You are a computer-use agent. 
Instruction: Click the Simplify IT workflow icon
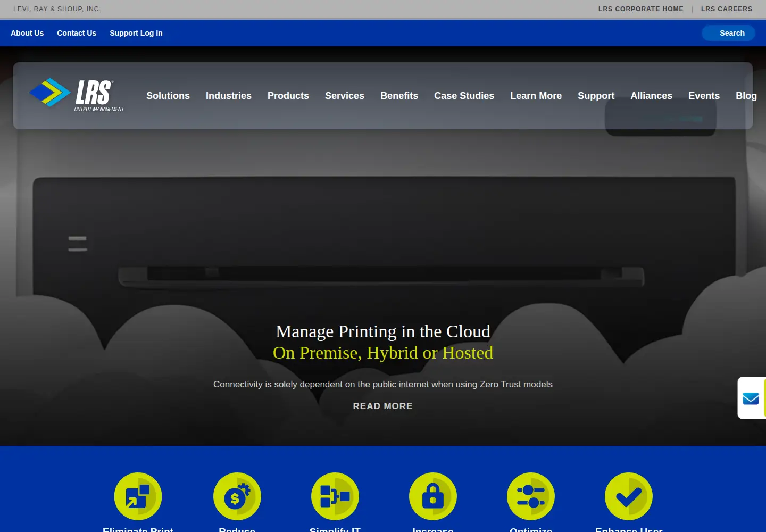[x=335, y=496]
